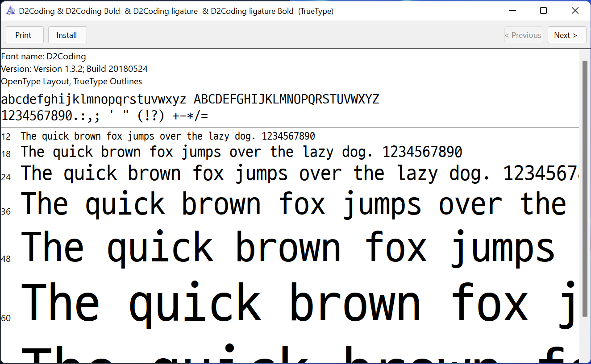Go to the next font with Next >
Image resolution: width=591 pixels, height=364 pixels.
[x=567, y=35]
